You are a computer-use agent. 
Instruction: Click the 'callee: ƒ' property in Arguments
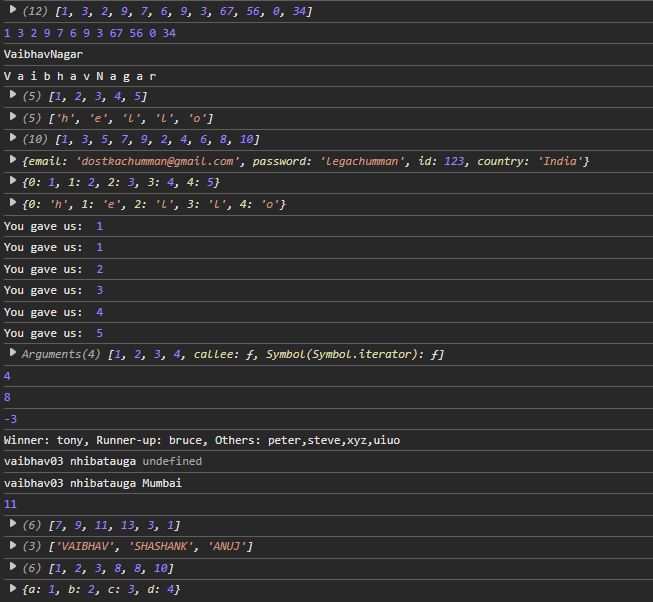coord(224,355)
